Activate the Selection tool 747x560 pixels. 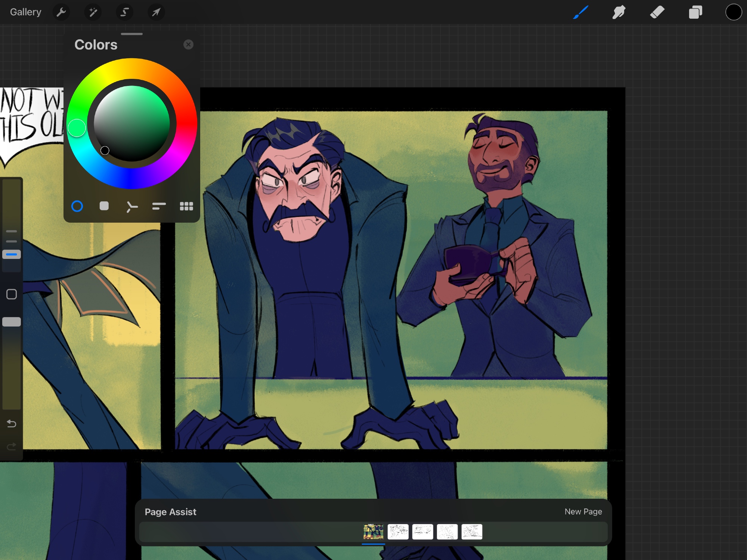tap(124, 12)
